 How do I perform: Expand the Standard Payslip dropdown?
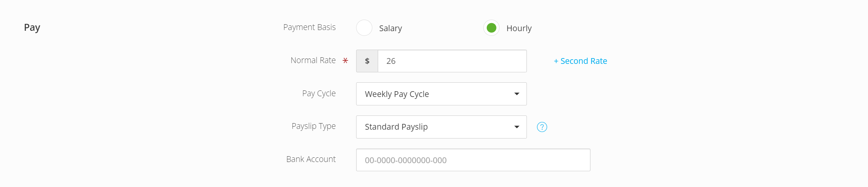click(441, 127)
